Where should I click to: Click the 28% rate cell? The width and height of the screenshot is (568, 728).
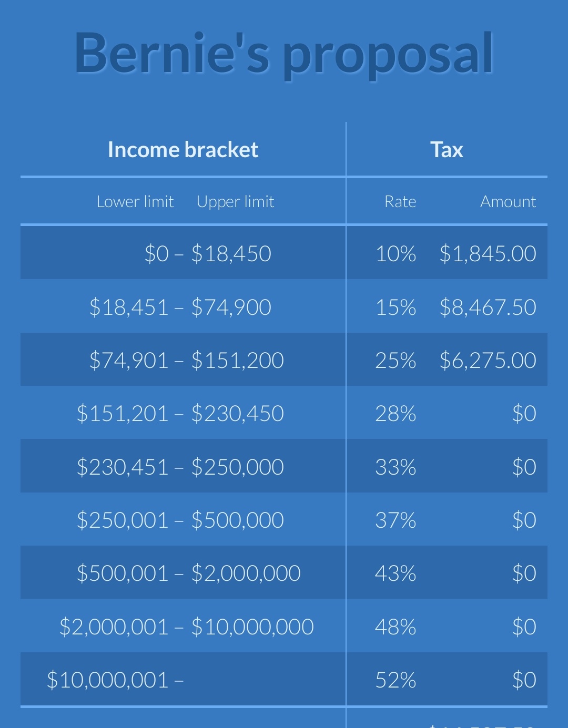395,414
